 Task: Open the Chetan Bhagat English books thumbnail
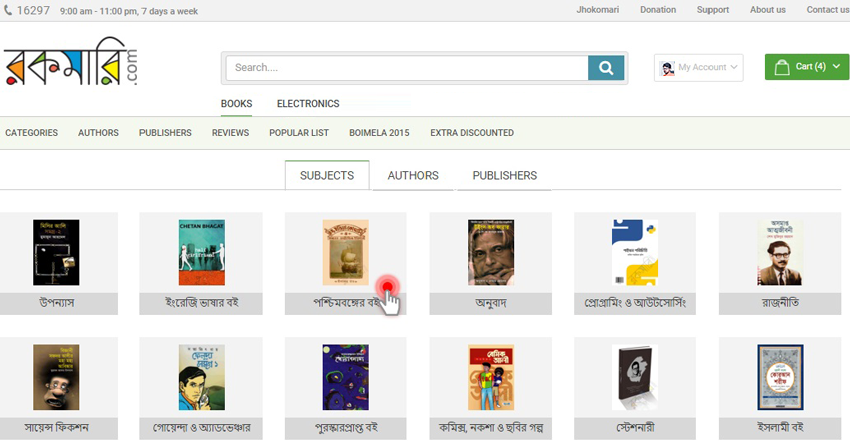[200, 253]
